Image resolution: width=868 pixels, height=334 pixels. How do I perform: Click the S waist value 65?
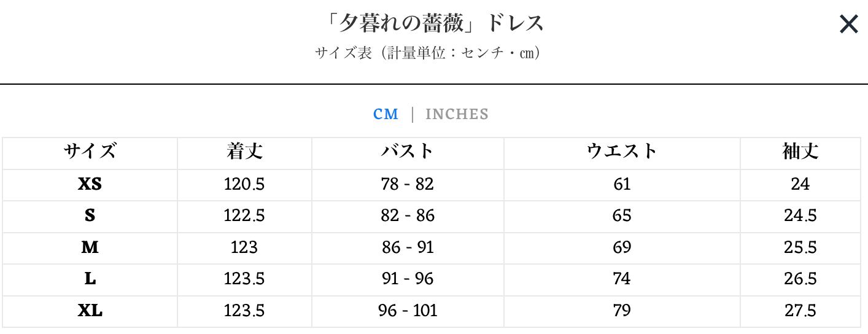click(622, 216)
